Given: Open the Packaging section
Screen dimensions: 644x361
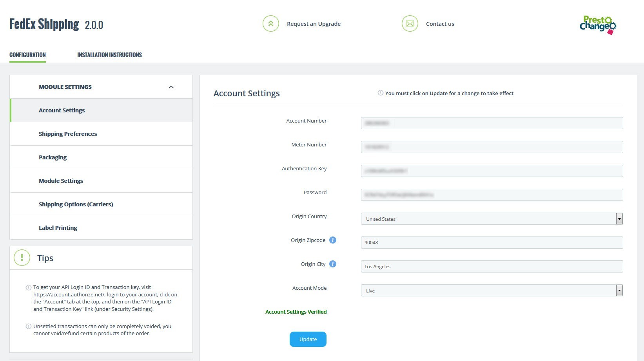Looking at the screenshot, I should coord(101,157).
